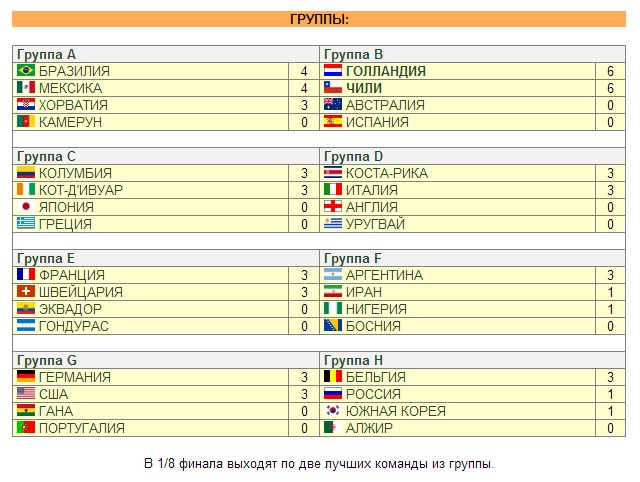Click the Brazil flag icon
This screenshot has height=482, width=640.
point(26,71)
